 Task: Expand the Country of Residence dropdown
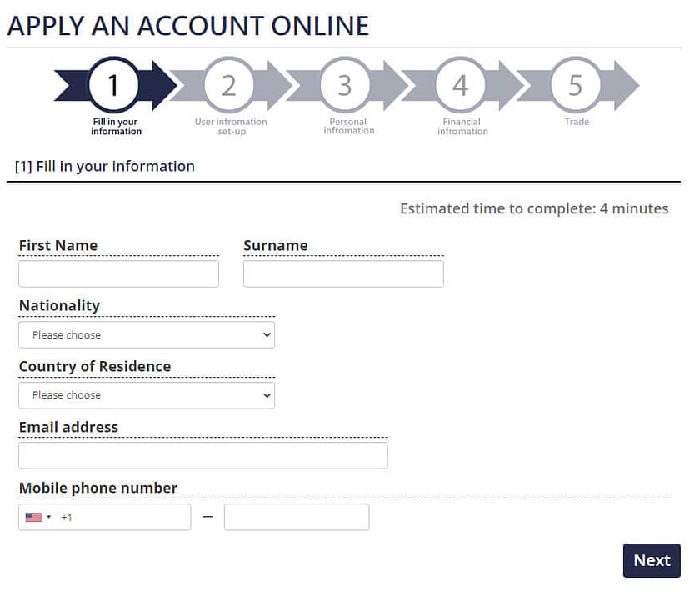(x=147, y=395)
